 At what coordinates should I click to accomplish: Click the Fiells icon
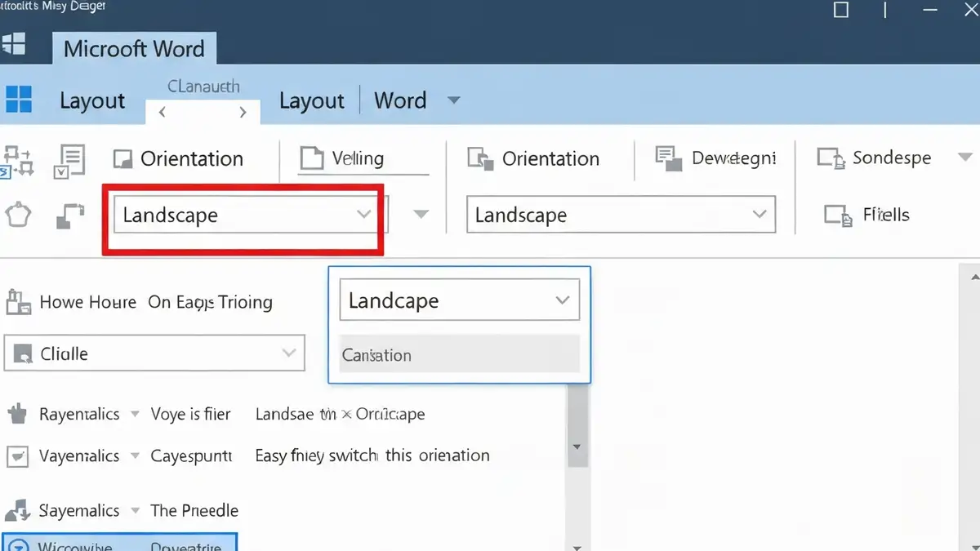pos(838,216)
